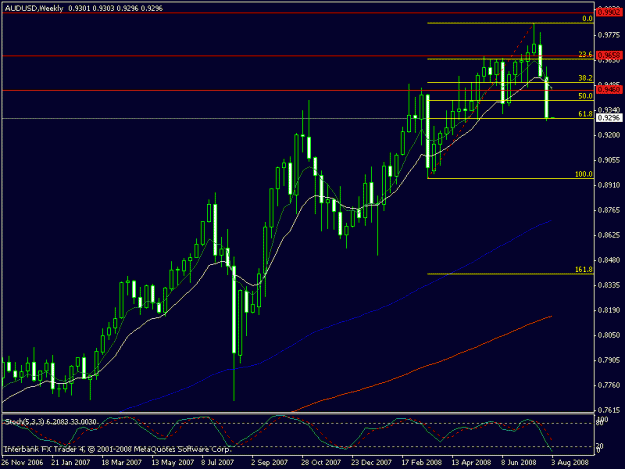Click the 0.8050 price scale value
The width and height of the screenshot is (625, 469).
[609, 335]
